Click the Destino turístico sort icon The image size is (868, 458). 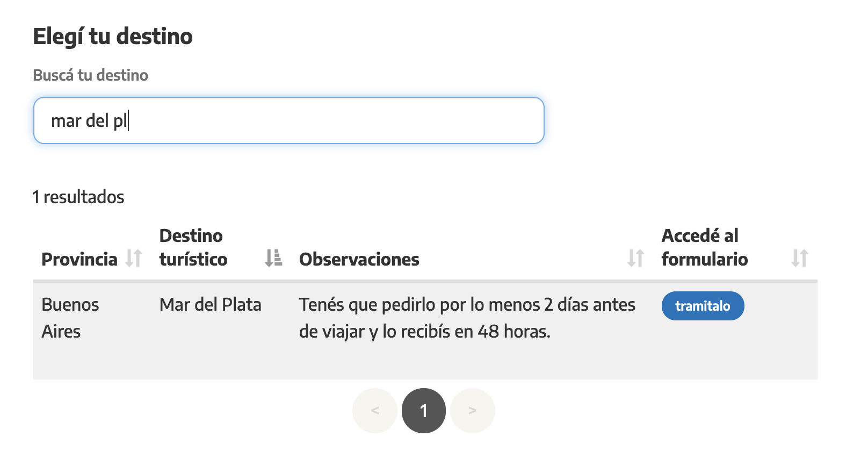click(x=273, y=259)
